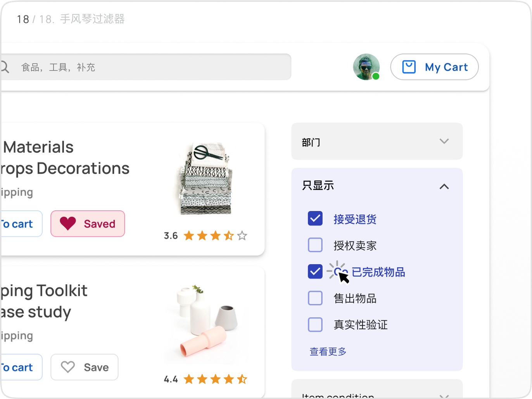Click the first star of 3.6 rating

pos(189,236)
